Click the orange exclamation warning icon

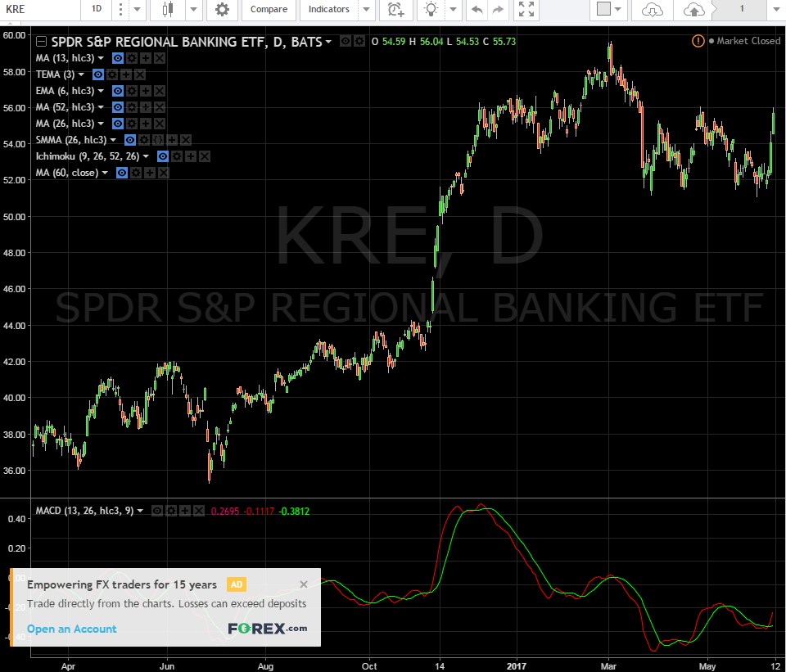coord(698,41)
